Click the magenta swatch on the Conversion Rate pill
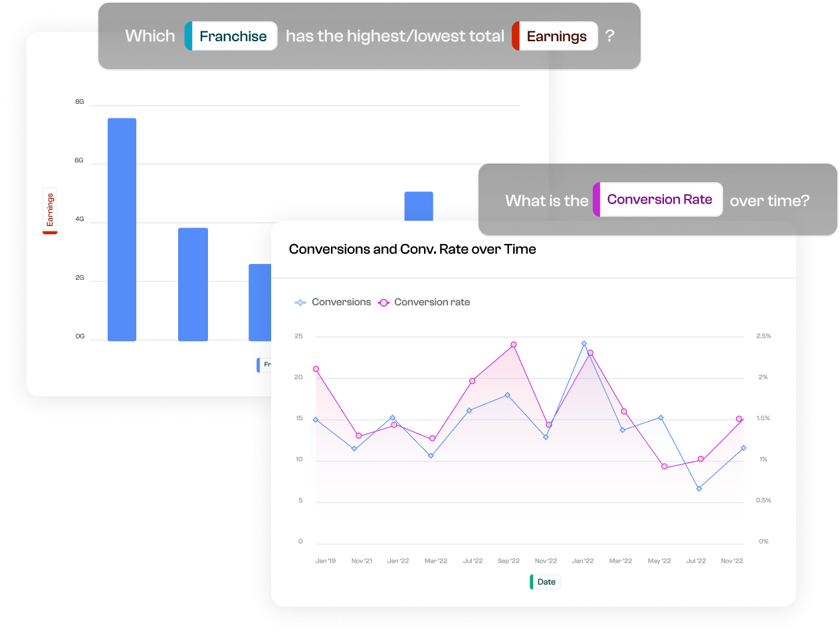The width and height of the screenshot is (840, 635). 597,199
